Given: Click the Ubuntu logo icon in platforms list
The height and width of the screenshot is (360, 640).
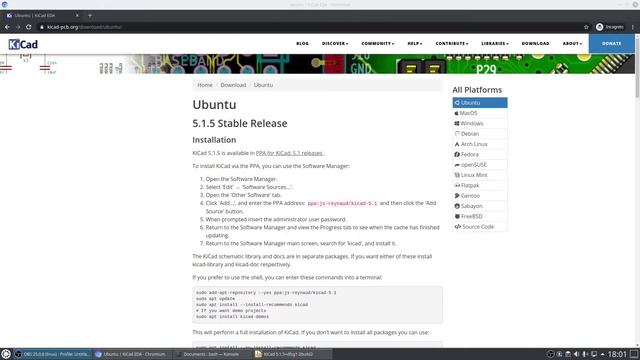Looking at the screenshot, I should click(457, 103).
